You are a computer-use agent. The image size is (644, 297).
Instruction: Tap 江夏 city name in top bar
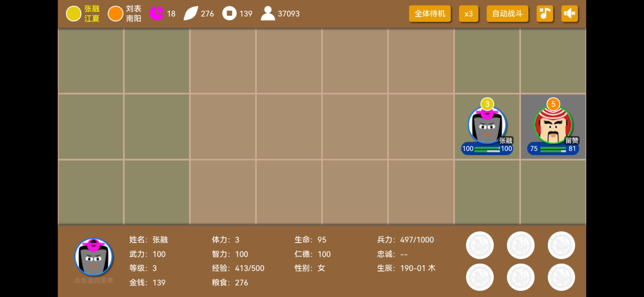[x=92, y=18]
